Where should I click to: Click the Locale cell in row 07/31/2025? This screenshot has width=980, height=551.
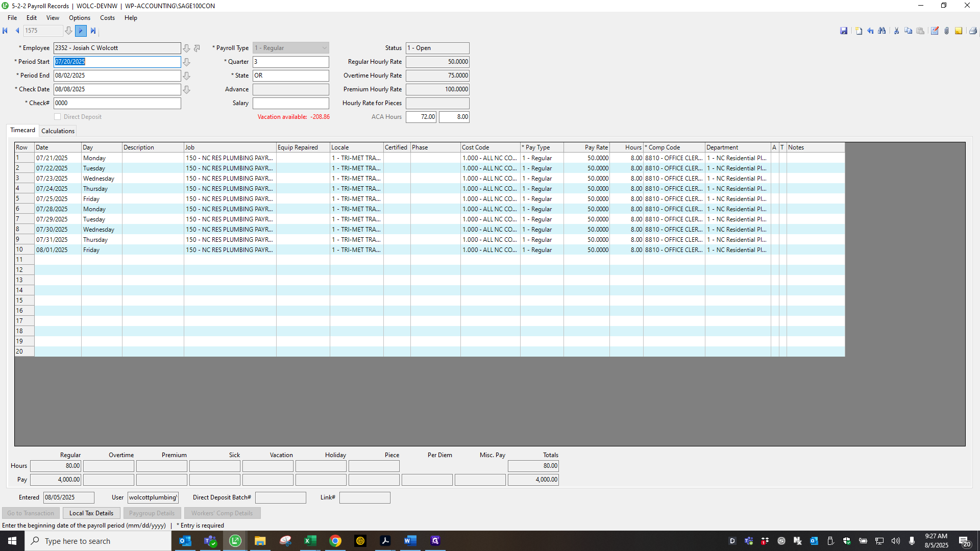tap(357, 240)
